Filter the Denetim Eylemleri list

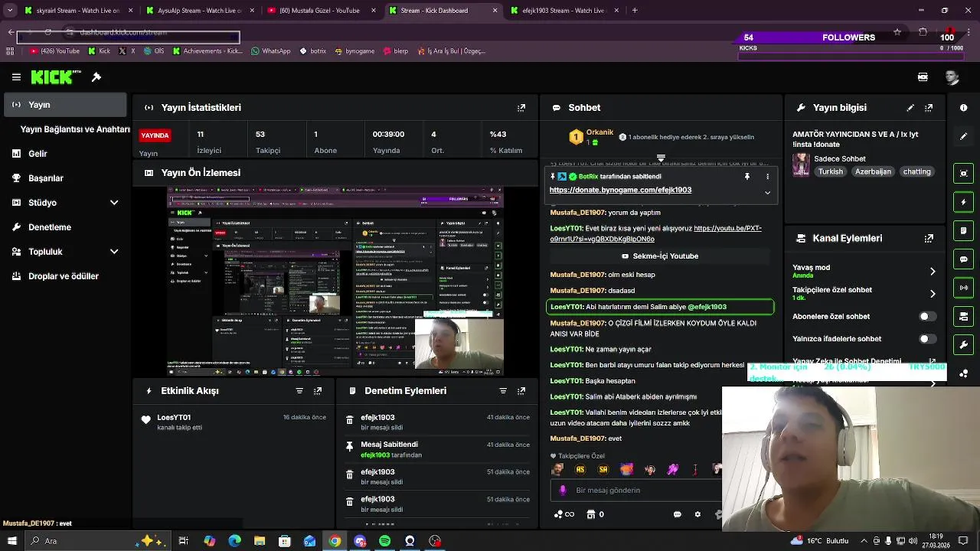pos(503,391)
